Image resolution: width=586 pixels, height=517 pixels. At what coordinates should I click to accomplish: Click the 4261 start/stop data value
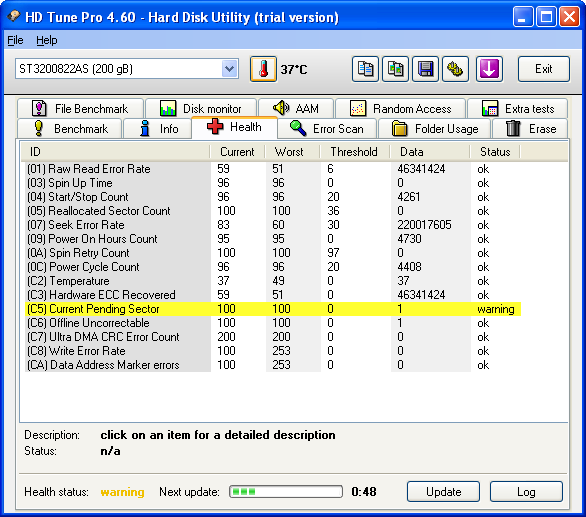tap(408, 197)
